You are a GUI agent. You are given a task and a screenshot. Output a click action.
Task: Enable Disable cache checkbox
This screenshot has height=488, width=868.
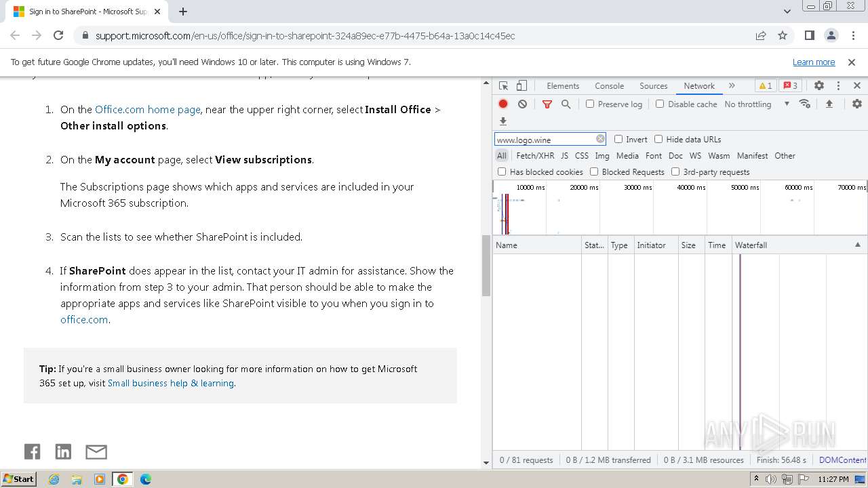[660, 104]
